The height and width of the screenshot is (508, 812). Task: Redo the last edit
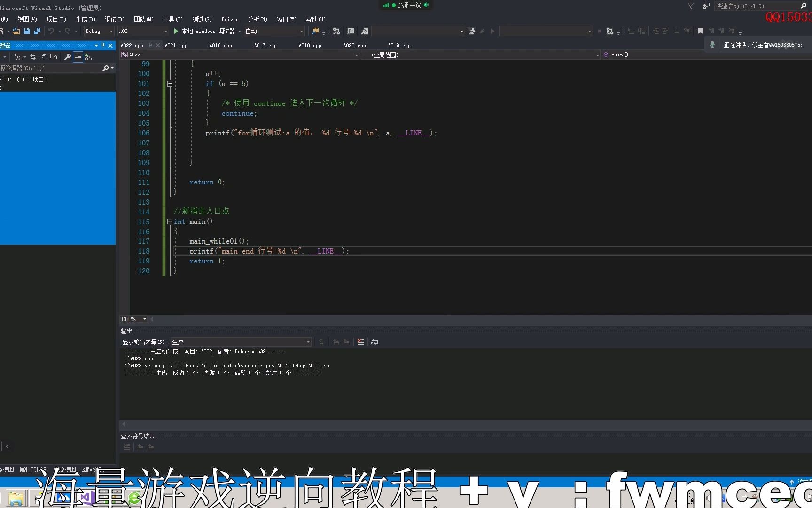click(x=68, y=31)
